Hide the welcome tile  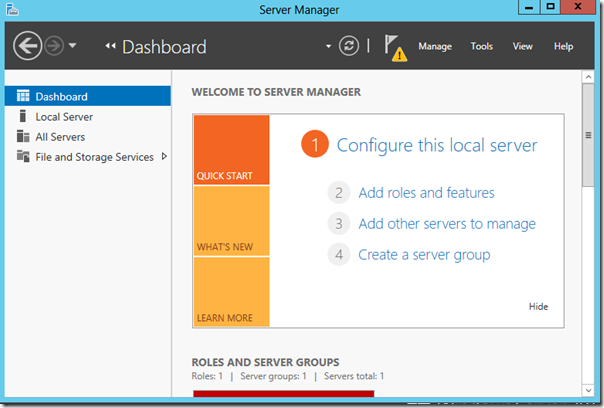[x=538, y=307]
